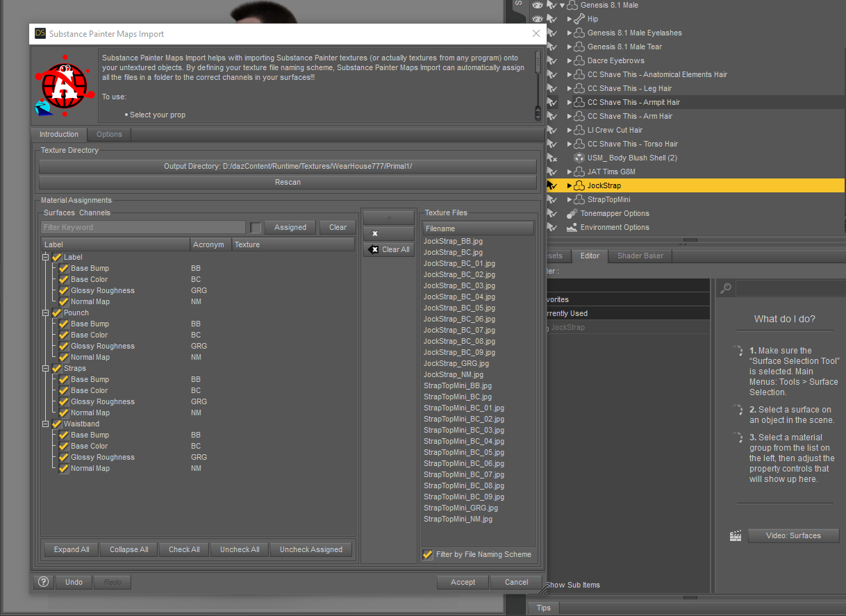Screen dimensions: 846x616
Task: Click the Cancel button
Action: [x=517, y=582]
